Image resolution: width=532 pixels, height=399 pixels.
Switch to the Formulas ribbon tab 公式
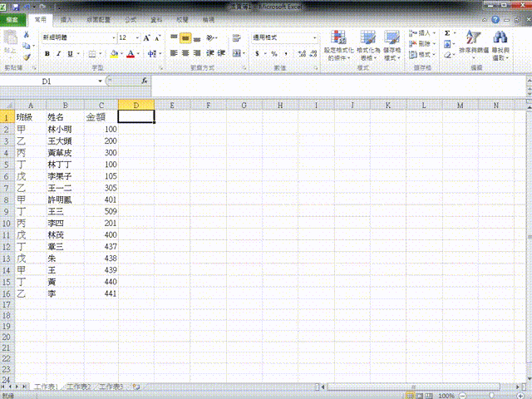click(131, 20)
